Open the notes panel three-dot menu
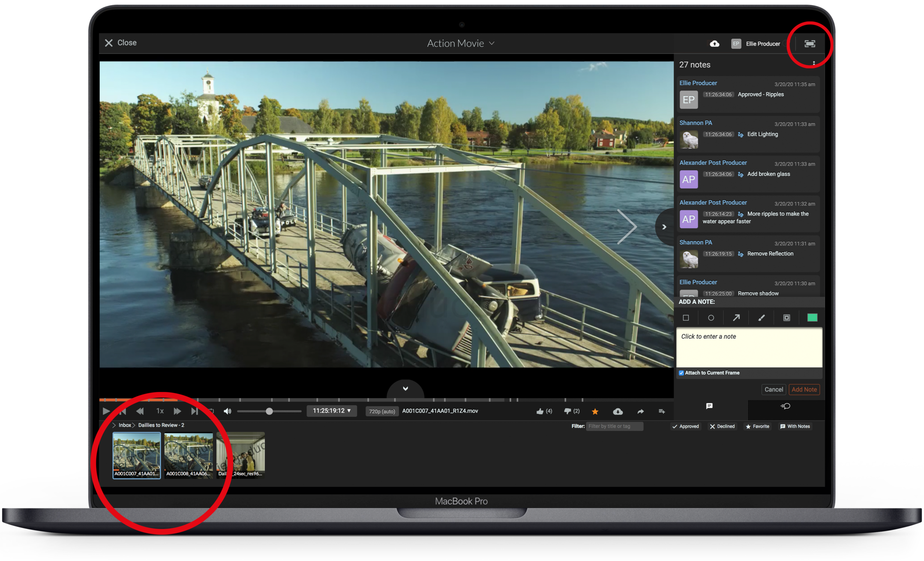924x561 pixels. tap(813, 63)
